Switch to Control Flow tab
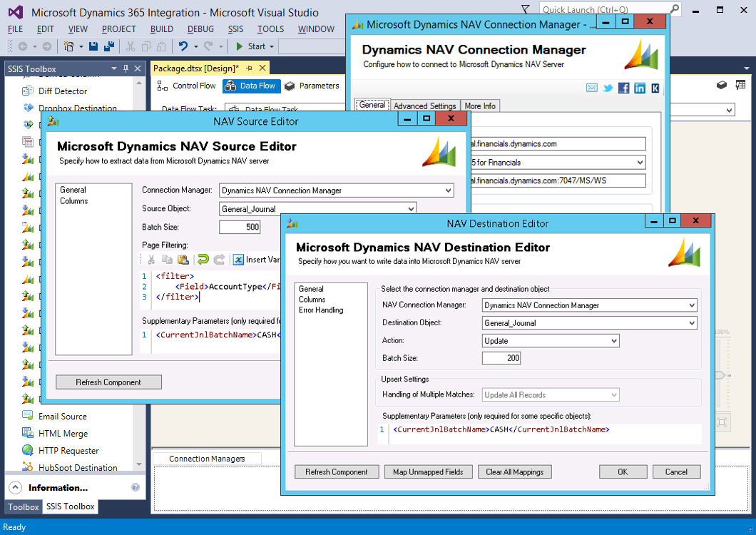Viewport: 756px width, 535px height. [187, 86]
